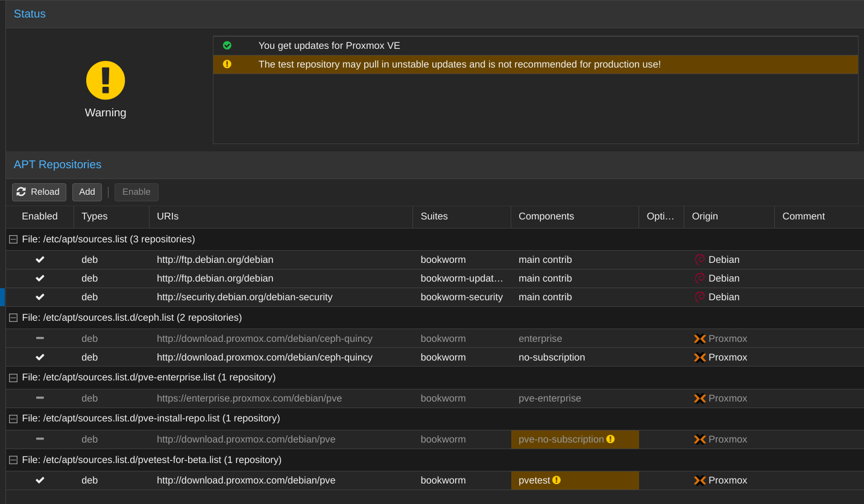The height and width of the screenshot is (504, 864).
Task: Collapse the /etc/apt/sources.list file group
Action: tap(13, 239)
